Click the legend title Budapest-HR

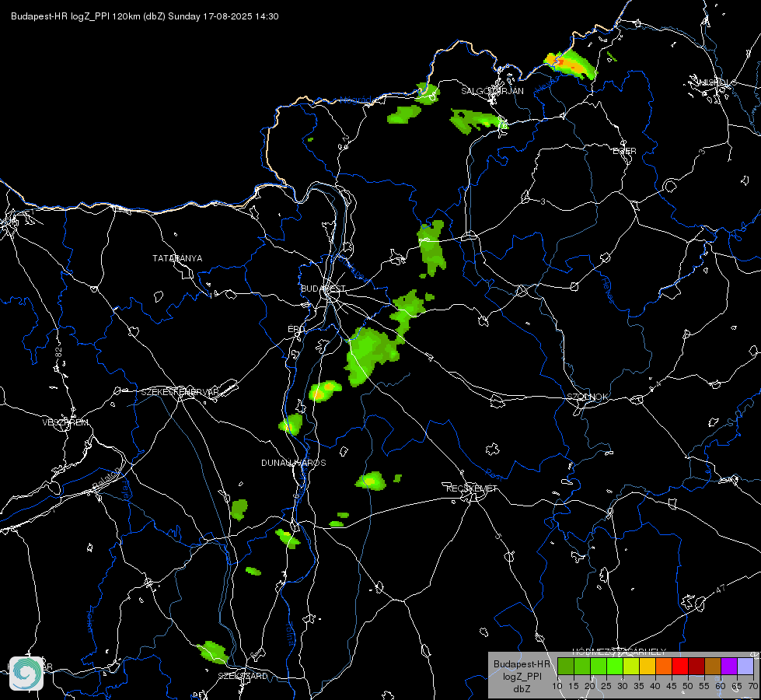pyautogui.click(x=522, y=664)
